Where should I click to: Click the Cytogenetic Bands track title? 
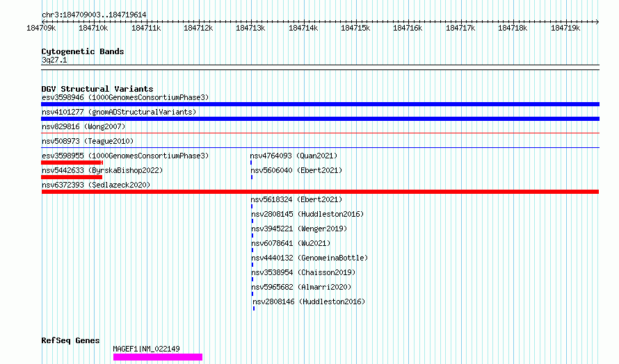coord(83,51)
